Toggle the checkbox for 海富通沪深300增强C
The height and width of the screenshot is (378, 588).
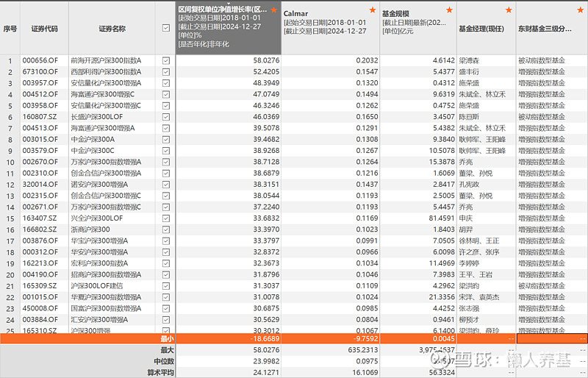click(166, 94)
